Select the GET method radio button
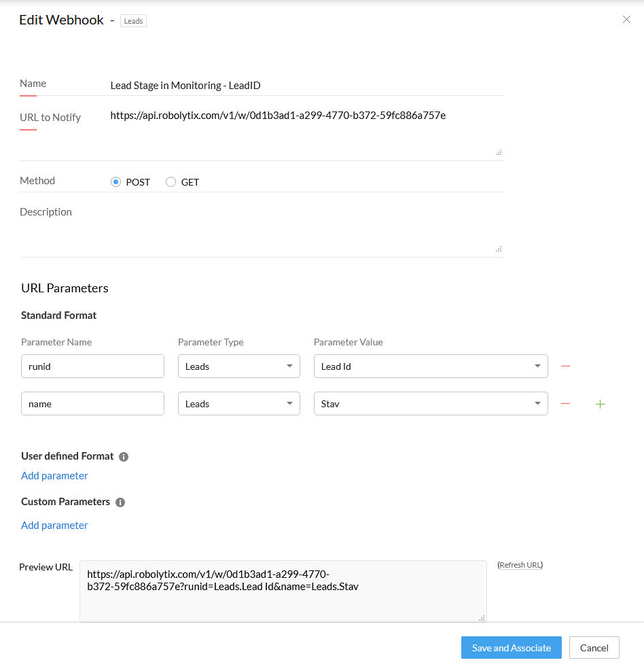Screen dimensions: 644x671 coord(171,182)
